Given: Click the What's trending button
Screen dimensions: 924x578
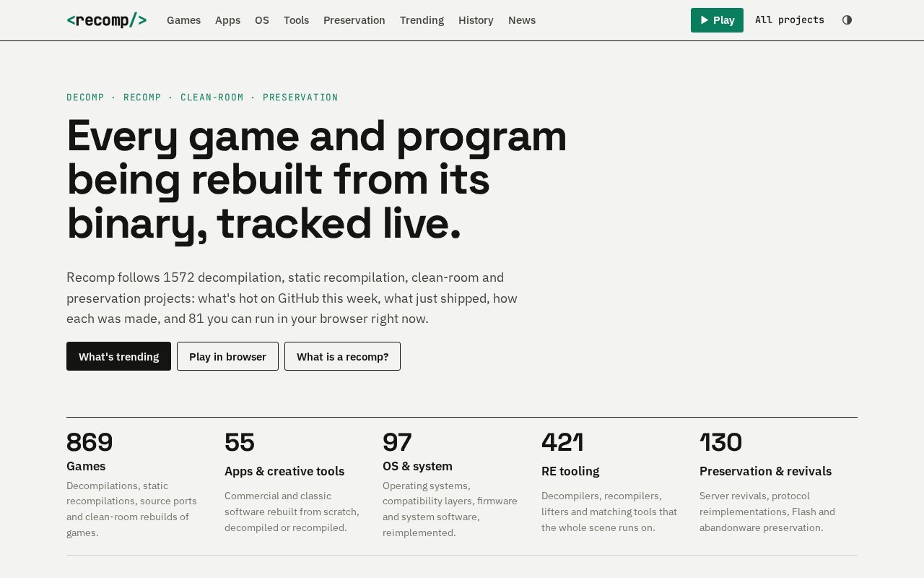Looking at the screenshot, I should pos(118,356).
